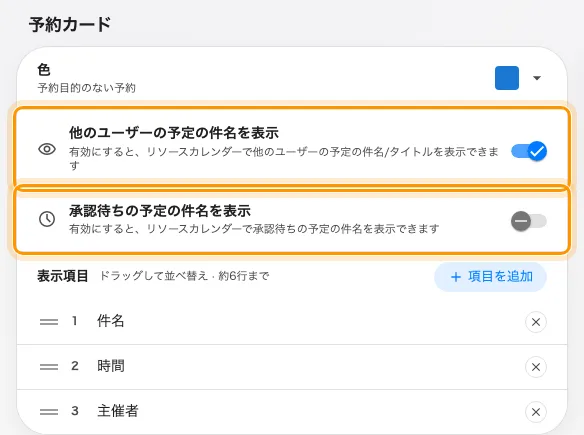
Task: Remove the 件名 display item
Action: (x=536, y=322)
